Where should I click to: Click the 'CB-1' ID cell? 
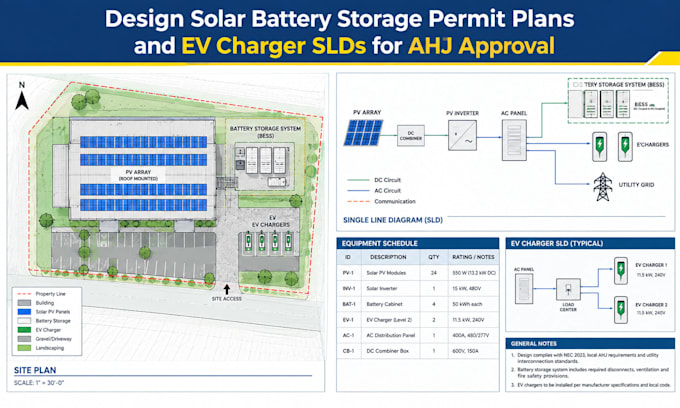click(x=348, y=351)
